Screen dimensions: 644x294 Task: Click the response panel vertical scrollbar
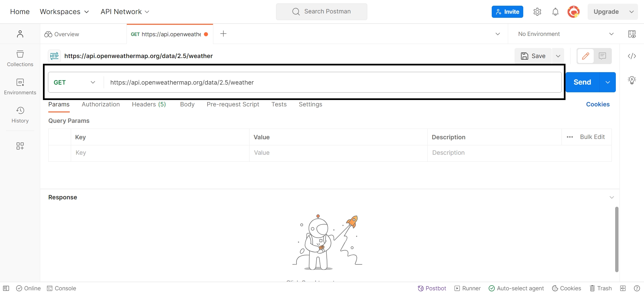[x=616, y=239]
